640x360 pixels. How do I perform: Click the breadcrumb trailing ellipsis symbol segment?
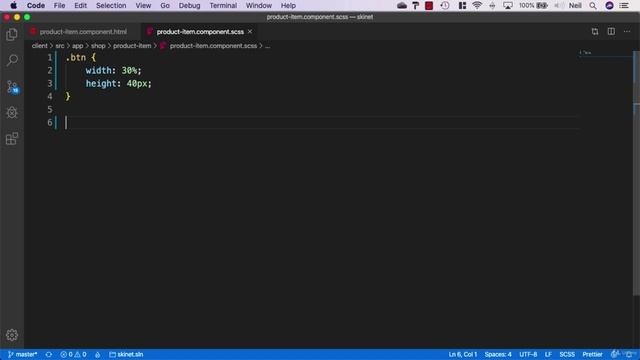[x=267, y=46]
